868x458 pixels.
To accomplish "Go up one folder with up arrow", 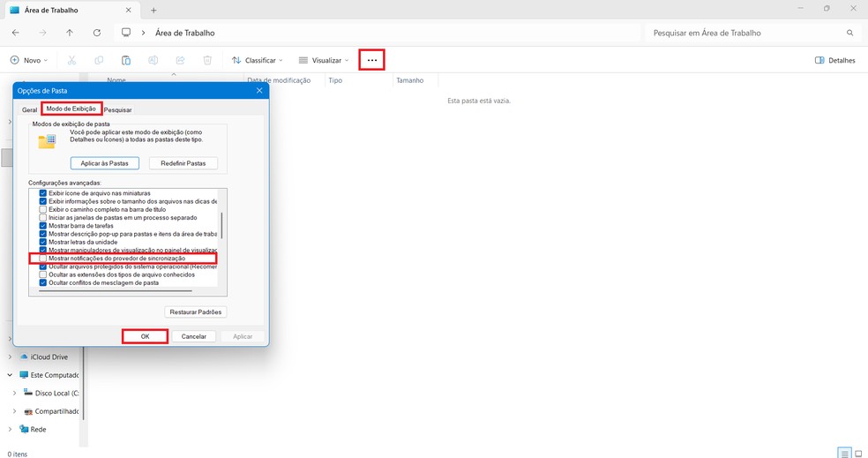I will point(70,33).
